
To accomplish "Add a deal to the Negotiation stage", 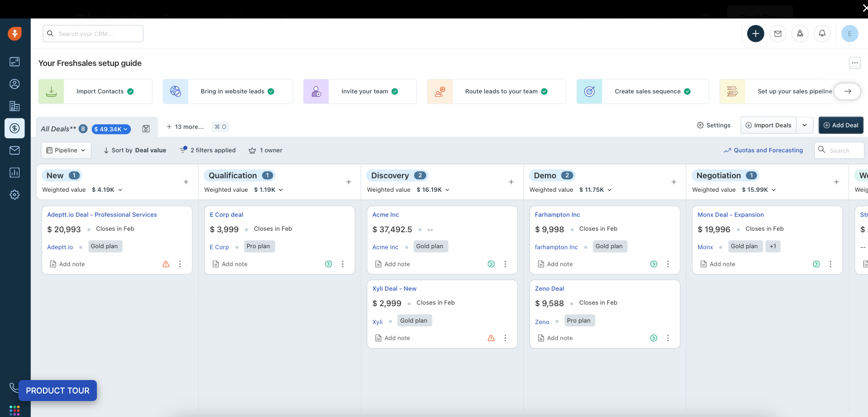I will click(837, 182).
